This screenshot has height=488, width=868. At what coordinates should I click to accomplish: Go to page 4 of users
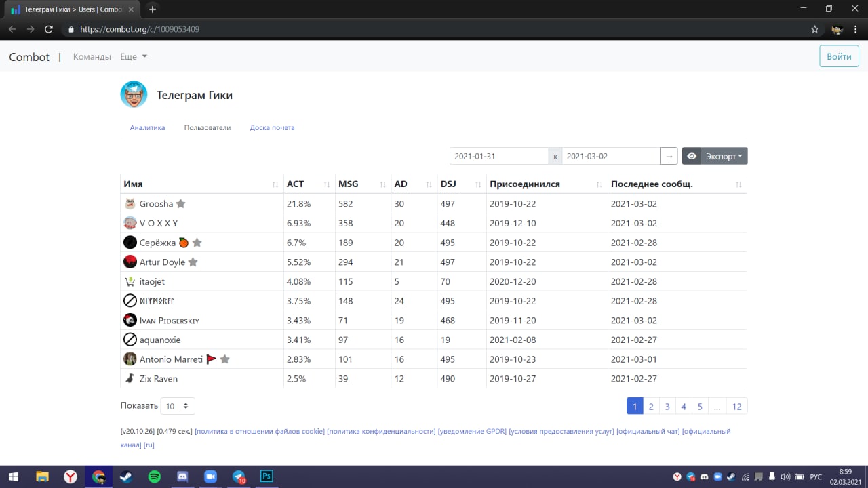click(x=684, y=406)
